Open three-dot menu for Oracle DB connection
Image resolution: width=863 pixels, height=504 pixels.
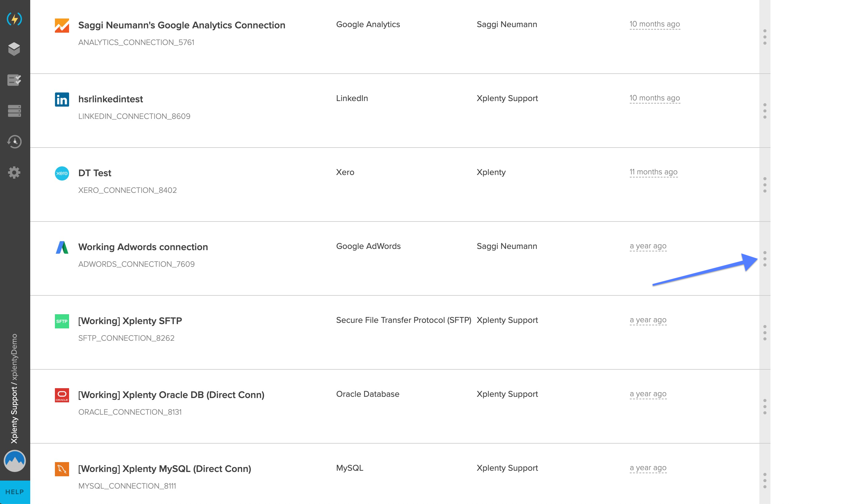[765, 406]
